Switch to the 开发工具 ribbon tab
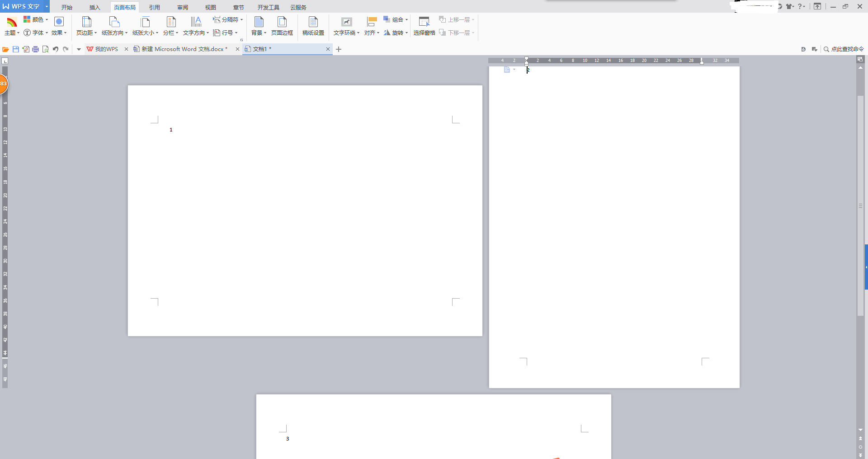The width and height of the screenshot is (868, 459). coord(269,7)
